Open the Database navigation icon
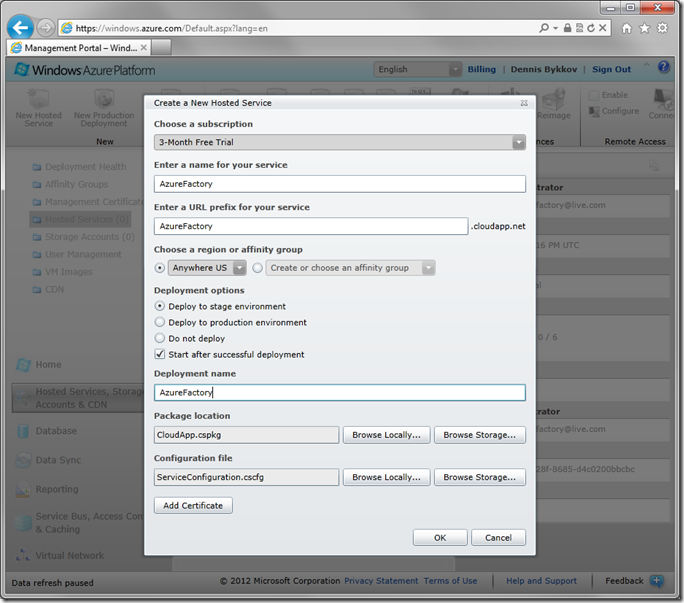The height and width of the screenshot is (603, 684). (23, 431)
